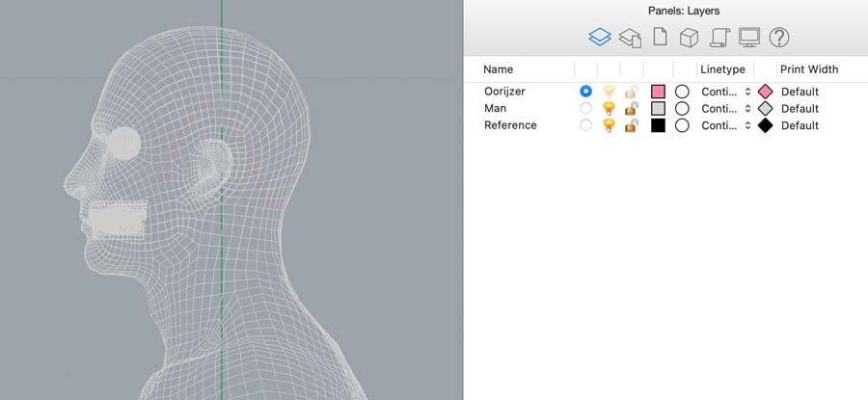Click the material circle for Man layer
The height and width of the screenshot is (400, 868).
click(x=682, y=109)
